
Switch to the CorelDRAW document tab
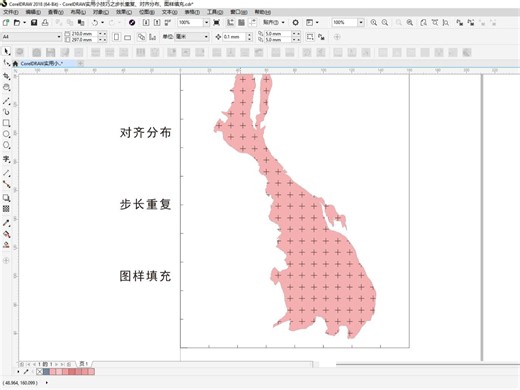click(x=42, y=63)
